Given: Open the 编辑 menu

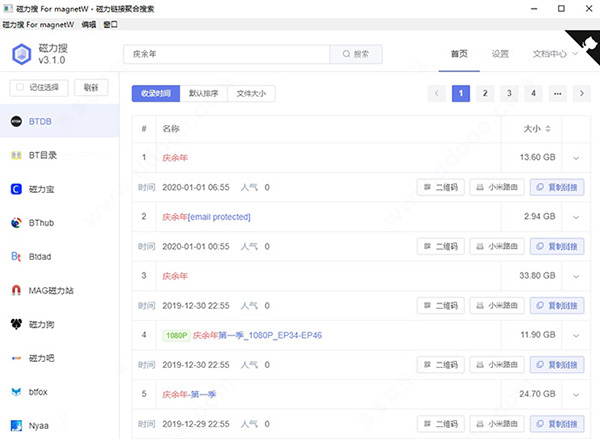Looking at the screenshot, I should coord(89,23).
